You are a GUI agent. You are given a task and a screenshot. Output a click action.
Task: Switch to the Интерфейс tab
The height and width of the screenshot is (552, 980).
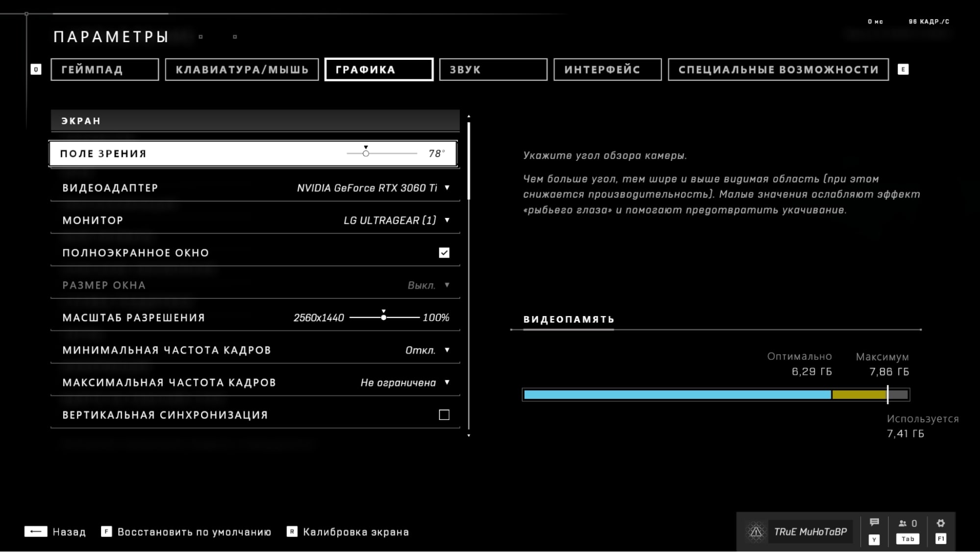point(607,69)
